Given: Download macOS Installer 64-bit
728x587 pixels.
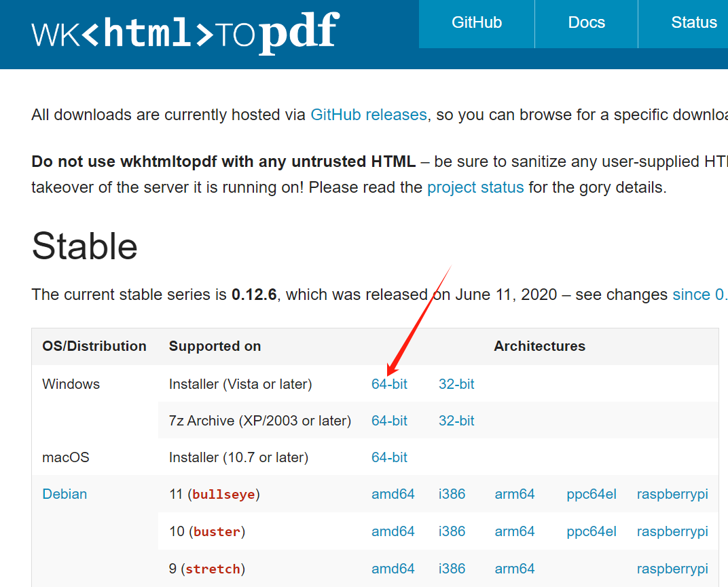Looking at the screenshot, I should click(x=389, y=457).
